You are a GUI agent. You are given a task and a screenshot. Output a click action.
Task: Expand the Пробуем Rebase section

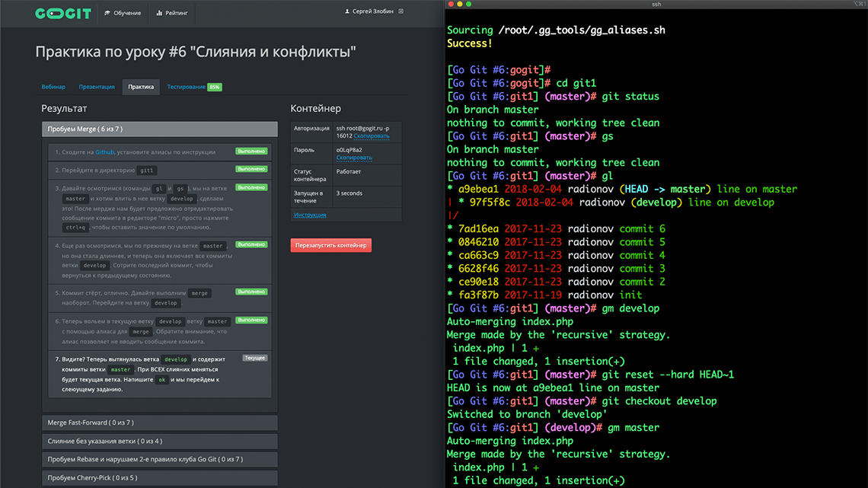click(x=159, y=459)
